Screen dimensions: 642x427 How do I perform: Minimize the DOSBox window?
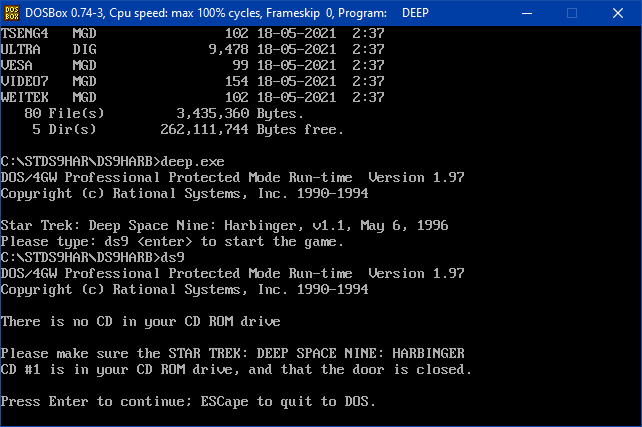pyautogui.click(x=527, y=13)
